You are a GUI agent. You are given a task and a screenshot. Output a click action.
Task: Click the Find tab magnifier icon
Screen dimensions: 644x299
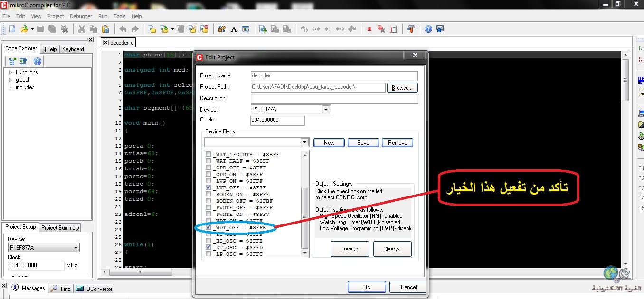[54, 288]
